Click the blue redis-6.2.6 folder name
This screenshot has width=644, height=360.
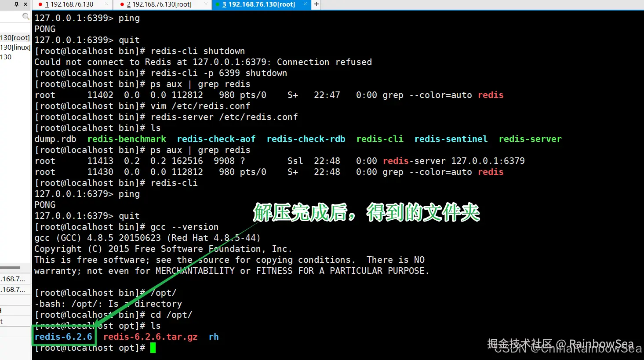tap(63, 337)
